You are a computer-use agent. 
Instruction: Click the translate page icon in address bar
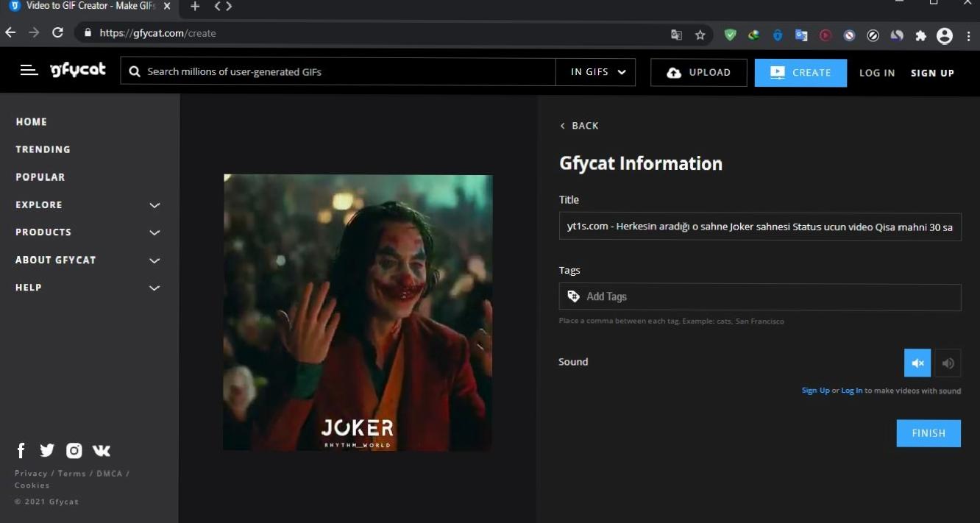click(x=676, y=35)
